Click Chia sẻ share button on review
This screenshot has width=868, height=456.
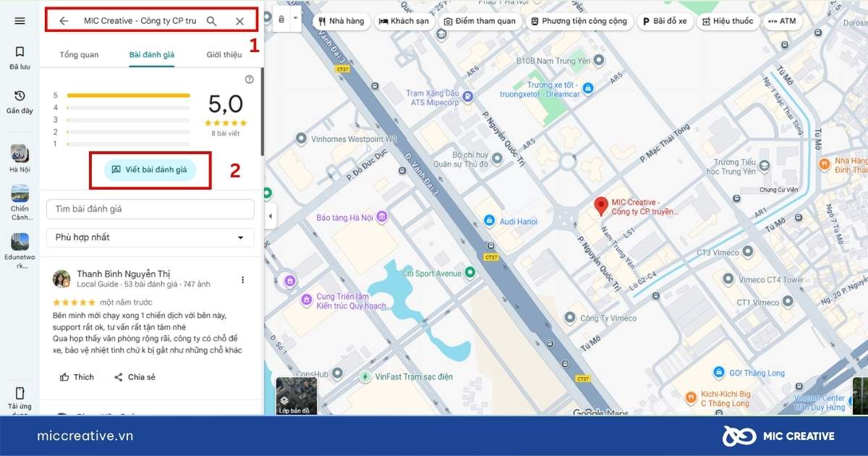point(135,377)
